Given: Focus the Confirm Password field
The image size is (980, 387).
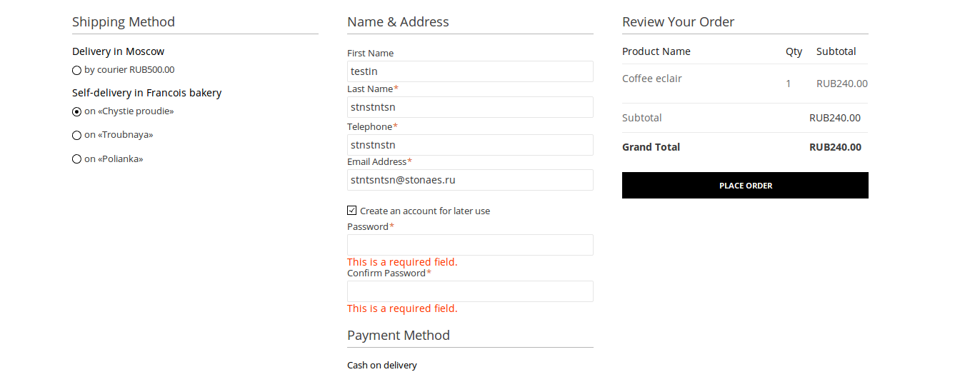Looking at the screenshot, I should 470,291.
